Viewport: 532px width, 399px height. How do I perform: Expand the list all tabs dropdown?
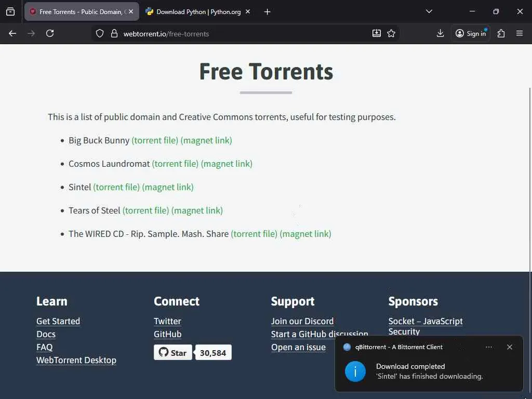pos(429,11)
